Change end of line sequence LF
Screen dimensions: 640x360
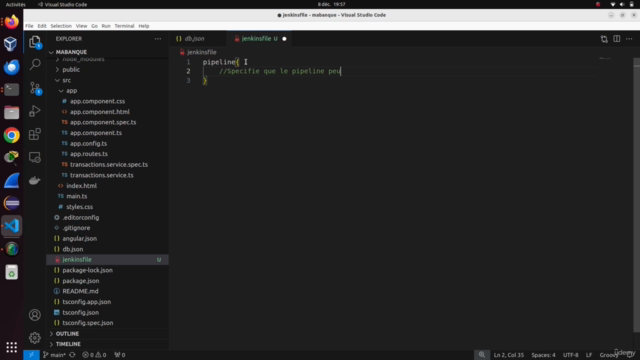[589, 355]
